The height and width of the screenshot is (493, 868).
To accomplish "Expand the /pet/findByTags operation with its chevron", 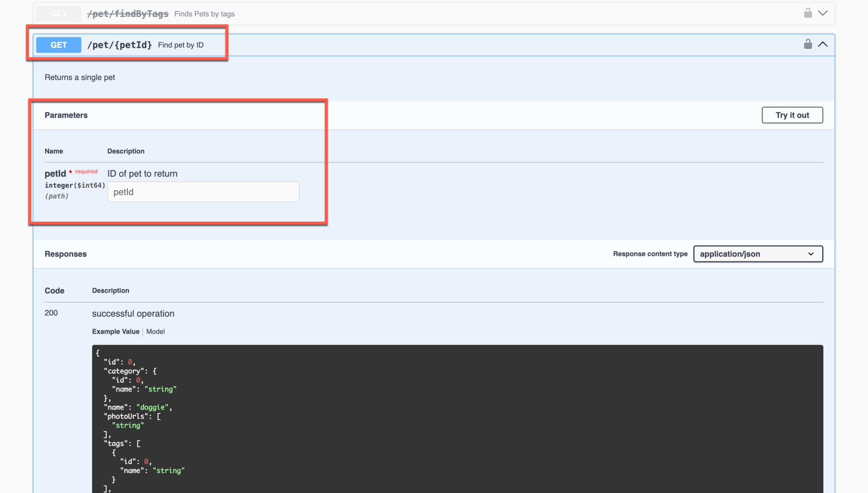I will point(823,13).
